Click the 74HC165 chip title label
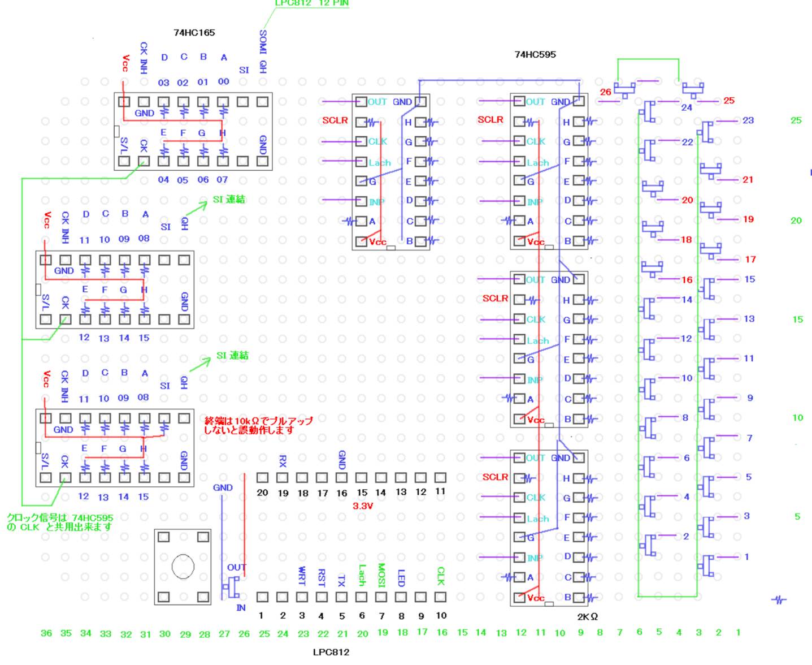This screenshot has width=812, height=665. 194,33
